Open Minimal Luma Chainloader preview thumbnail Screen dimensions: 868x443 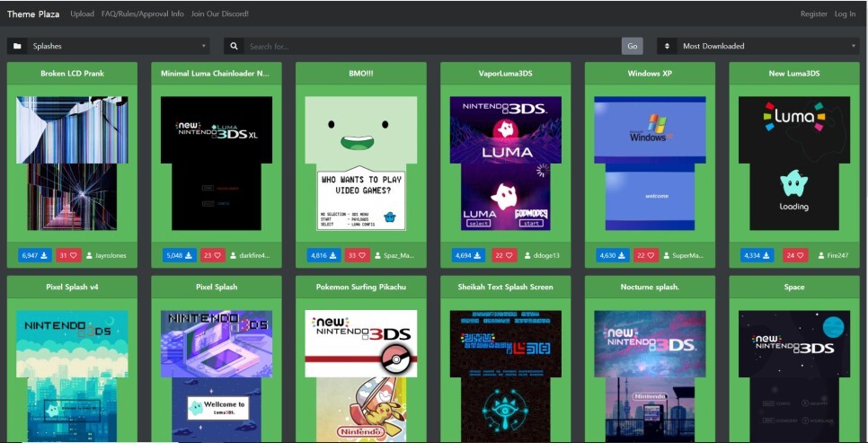pos(217,164)
